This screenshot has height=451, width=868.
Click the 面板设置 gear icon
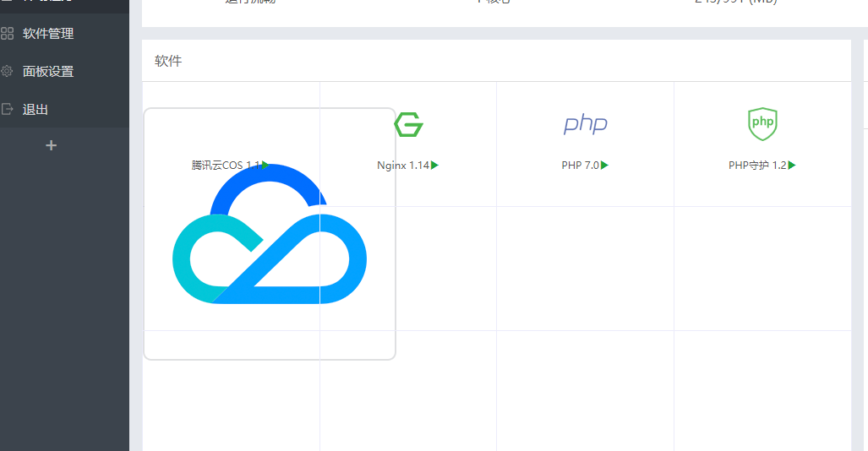(x=8, y=71)
